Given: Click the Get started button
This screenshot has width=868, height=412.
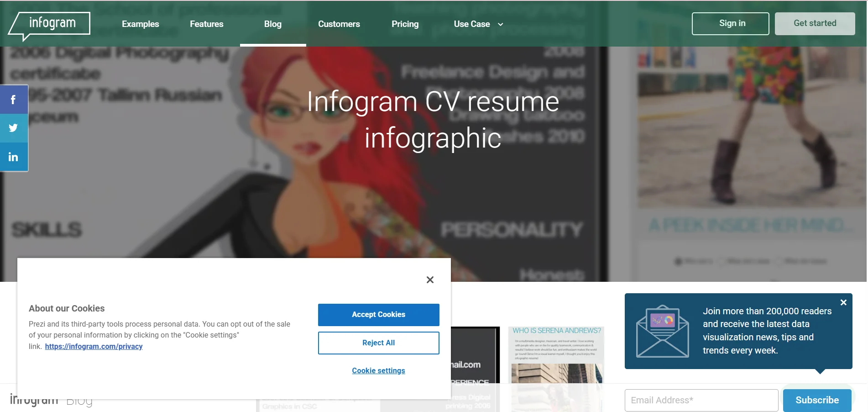Looking at the screenshot, I should pos(815,23).
